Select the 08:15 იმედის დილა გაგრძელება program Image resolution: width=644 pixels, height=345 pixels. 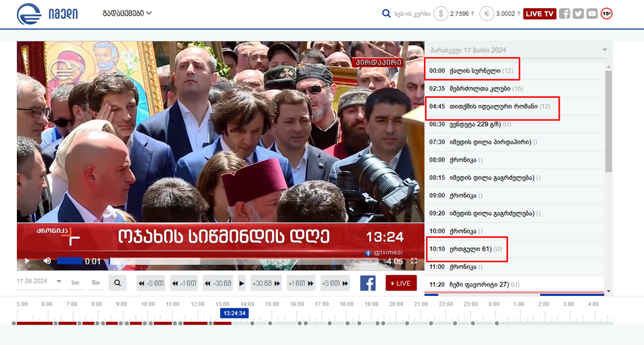514,178
